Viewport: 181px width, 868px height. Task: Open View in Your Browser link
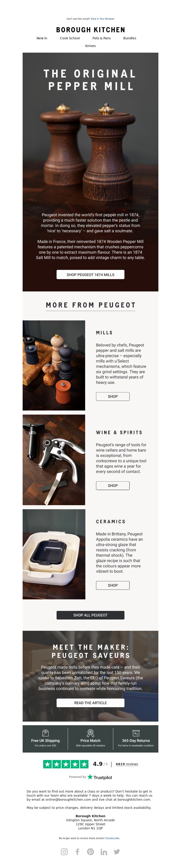tap(103, 19)
